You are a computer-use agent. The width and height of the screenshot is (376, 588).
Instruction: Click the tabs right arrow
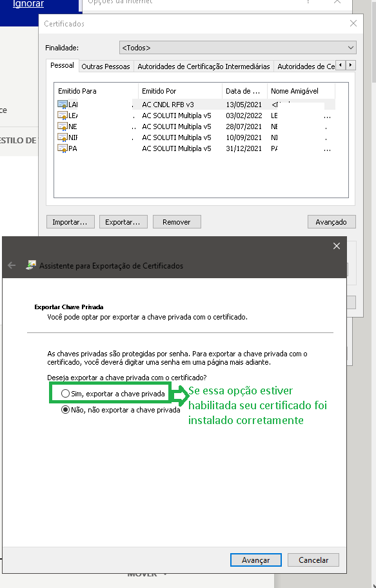pos(350,65)
